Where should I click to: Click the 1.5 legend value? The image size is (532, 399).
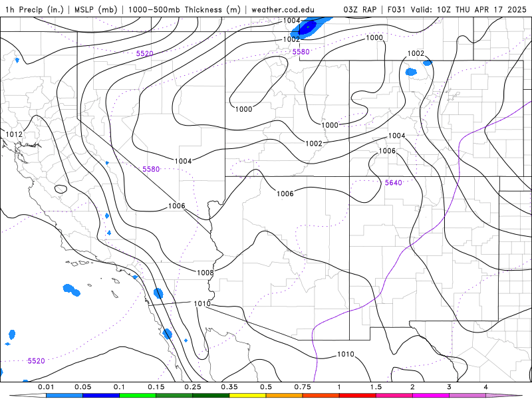pyautogui.click(x=376, y=387)
